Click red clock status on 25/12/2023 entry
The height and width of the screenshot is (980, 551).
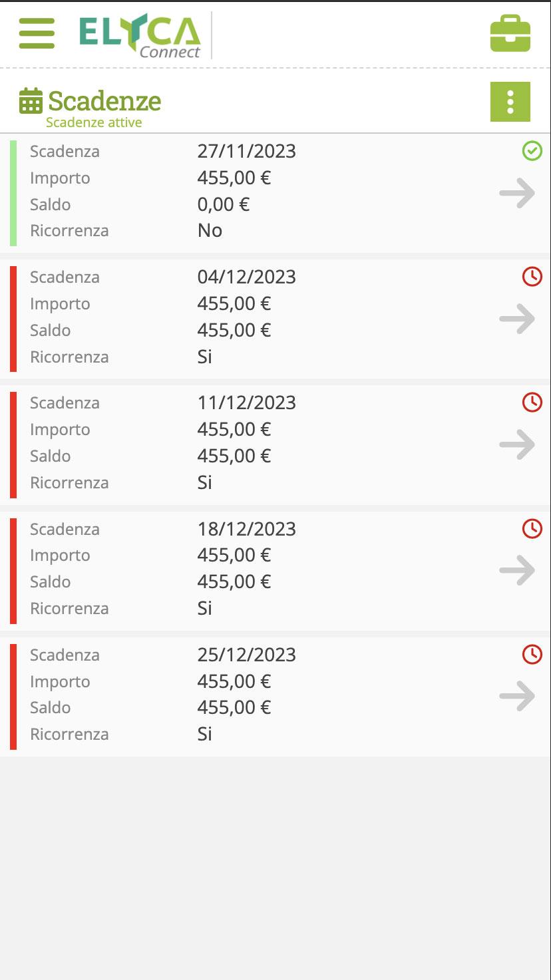point(532,655)
